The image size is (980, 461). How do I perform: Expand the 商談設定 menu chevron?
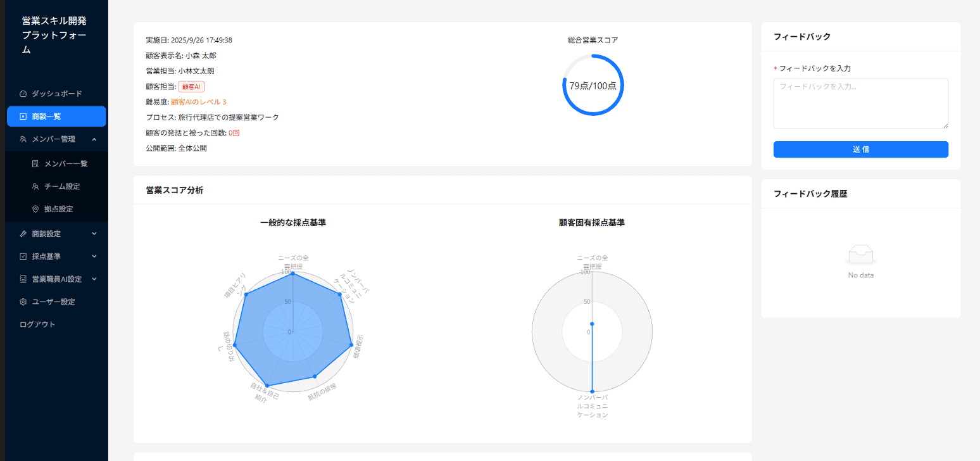[x=94, y=234]
